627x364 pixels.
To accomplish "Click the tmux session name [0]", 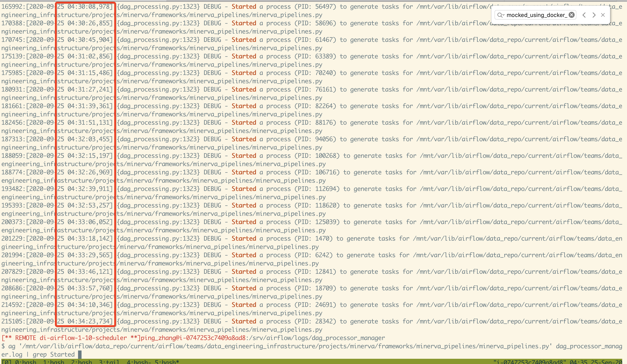I will (6, 362).
